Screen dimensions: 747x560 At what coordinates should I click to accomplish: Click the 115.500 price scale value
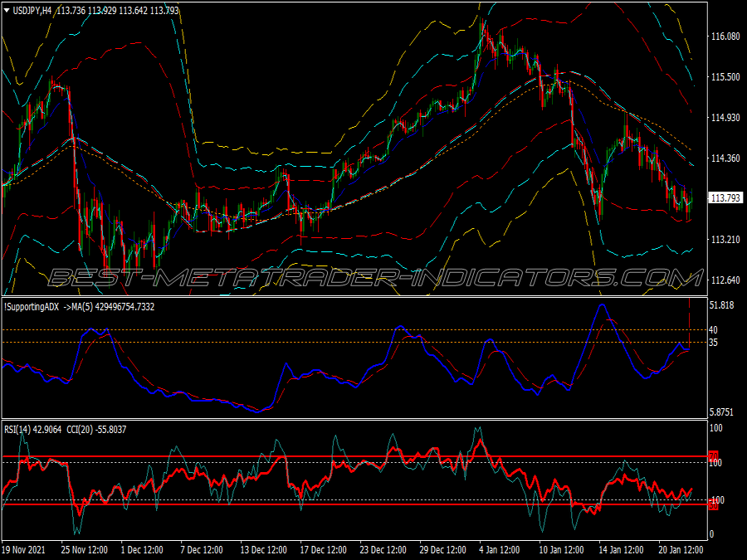coord(725,76)
